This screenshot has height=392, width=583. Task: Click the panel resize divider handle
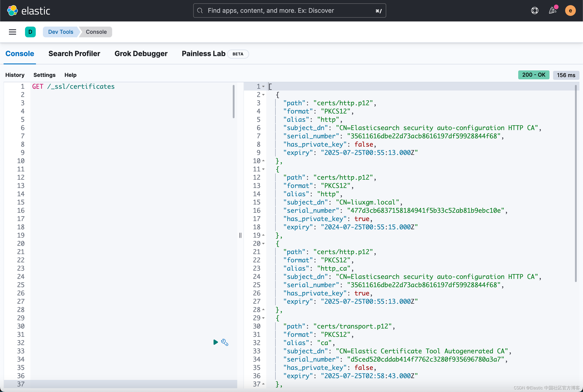(240, 235)
